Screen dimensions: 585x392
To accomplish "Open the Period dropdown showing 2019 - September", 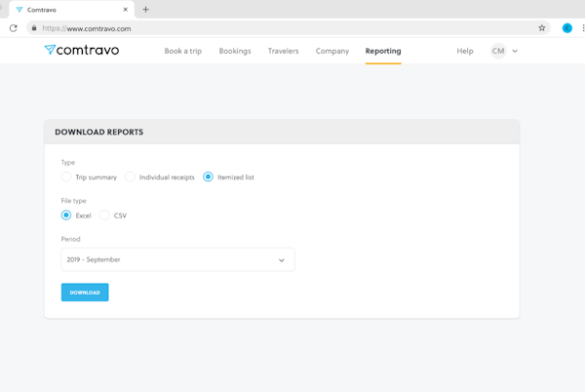I will point(177,260).
